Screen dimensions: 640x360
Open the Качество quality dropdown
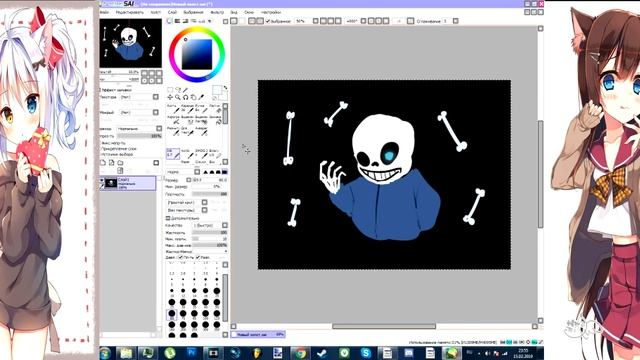(x=224, y=225)
